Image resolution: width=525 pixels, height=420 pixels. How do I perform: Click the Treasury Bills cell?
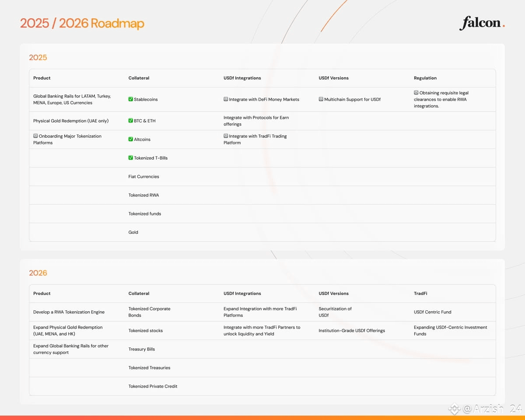tap(142, 349)
